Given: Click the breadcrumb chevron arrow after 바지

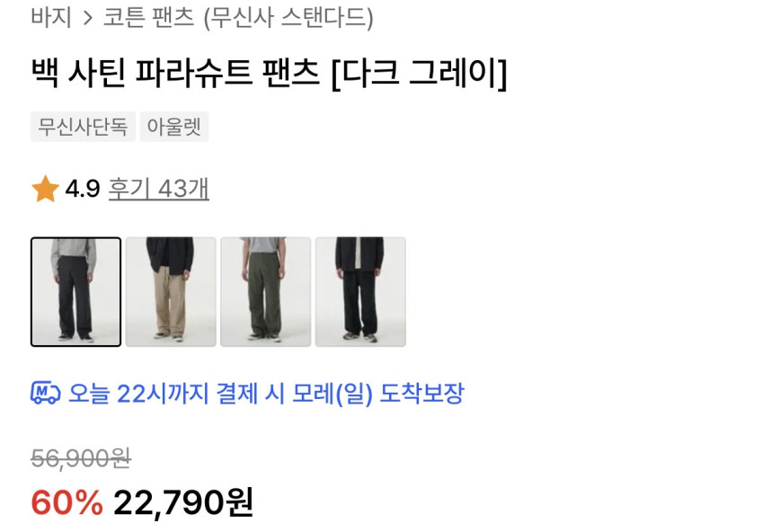Looking at the screenshot, I should click(87, 18).
